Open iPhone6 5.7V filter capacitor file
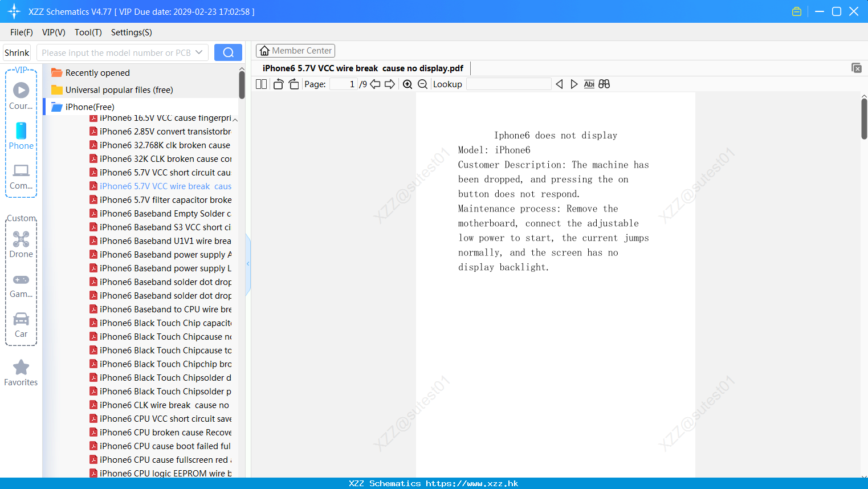The height and width of the screenshot is (489, 868). 160,200
